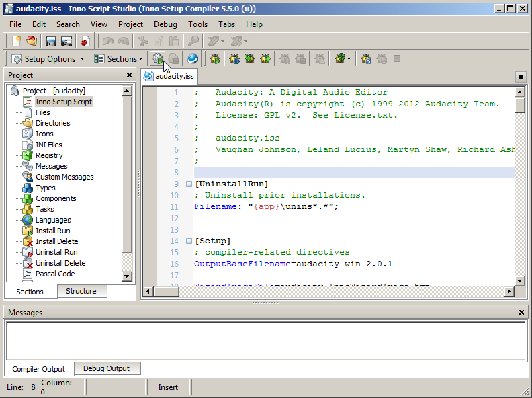Select Icons in project tree

coord(44,134)
